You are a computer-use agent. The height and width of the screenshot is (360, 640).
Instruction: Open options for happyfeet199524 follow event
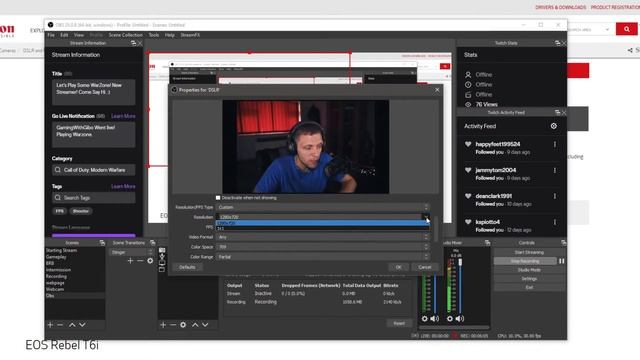pyautogui.click(x=555, y=144)
